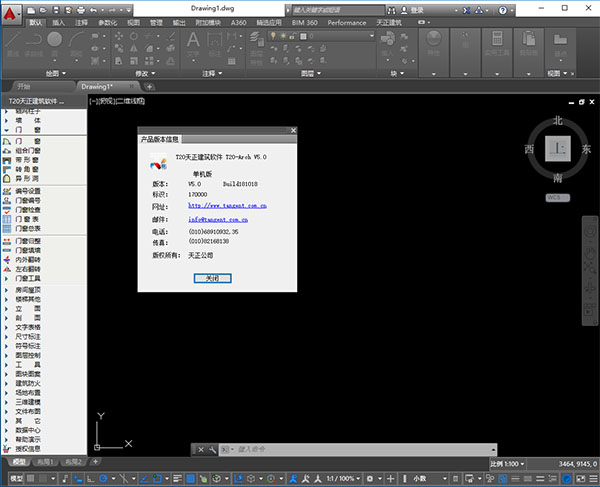
Task: Switch to the 布局1 layout tab
Action: pos(47,463)
